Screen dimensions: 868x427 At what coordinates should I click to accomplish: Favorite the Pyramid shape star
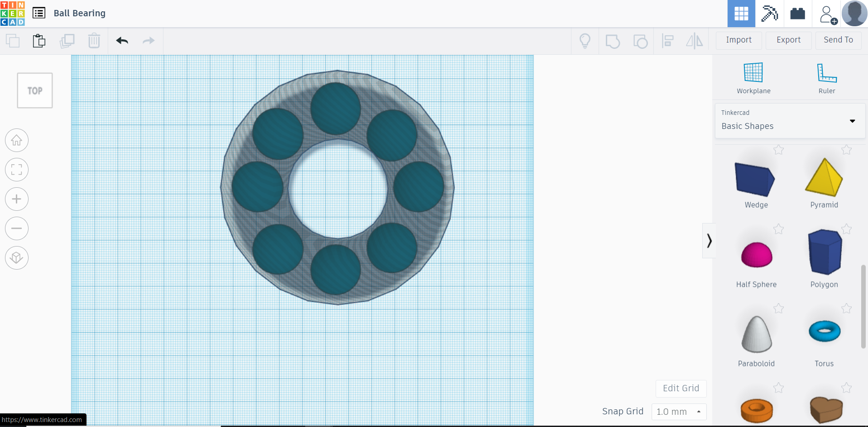(846, 150)
